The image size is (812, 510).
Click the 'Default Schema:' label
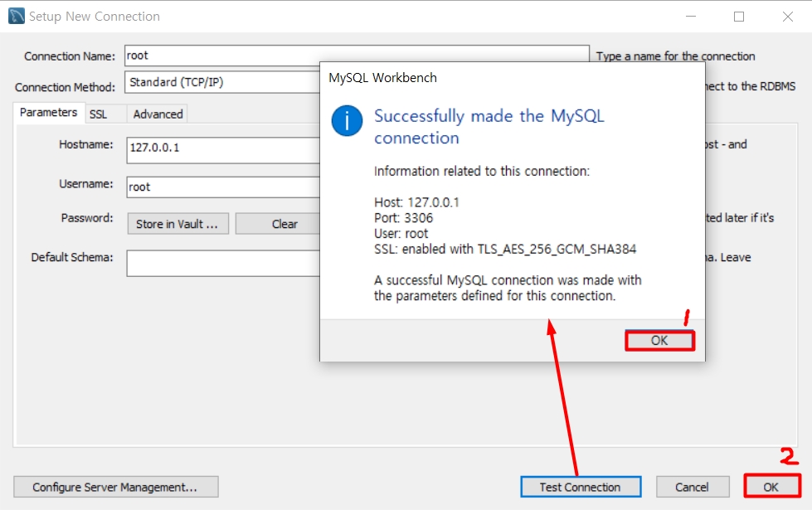pyautogui.click(x=72, y=257)
